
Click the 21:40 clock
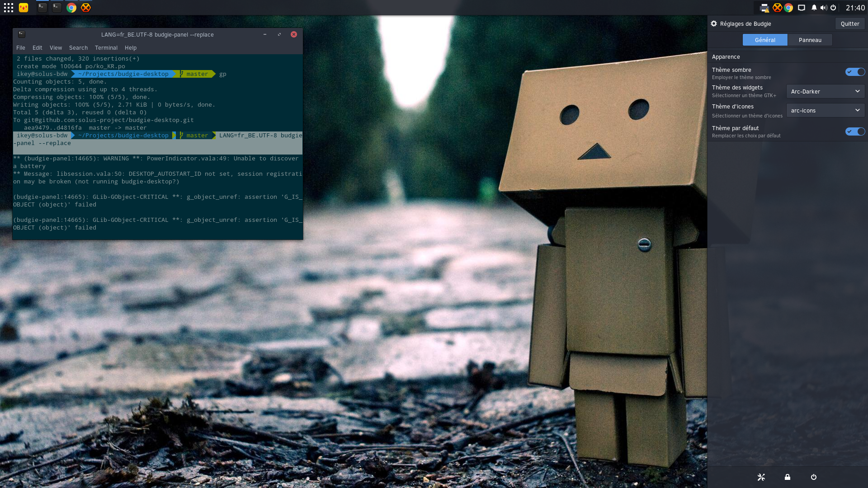[855, 8]
